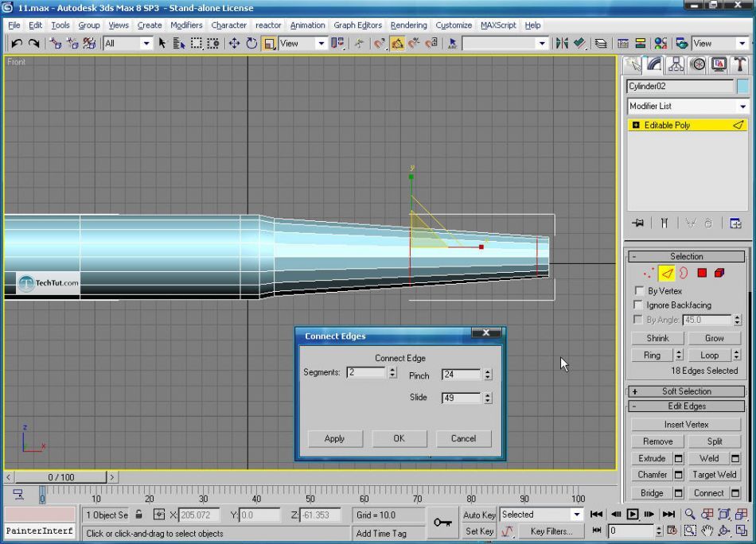Click OK in the Connect Edges dialog

coord(399,438)
